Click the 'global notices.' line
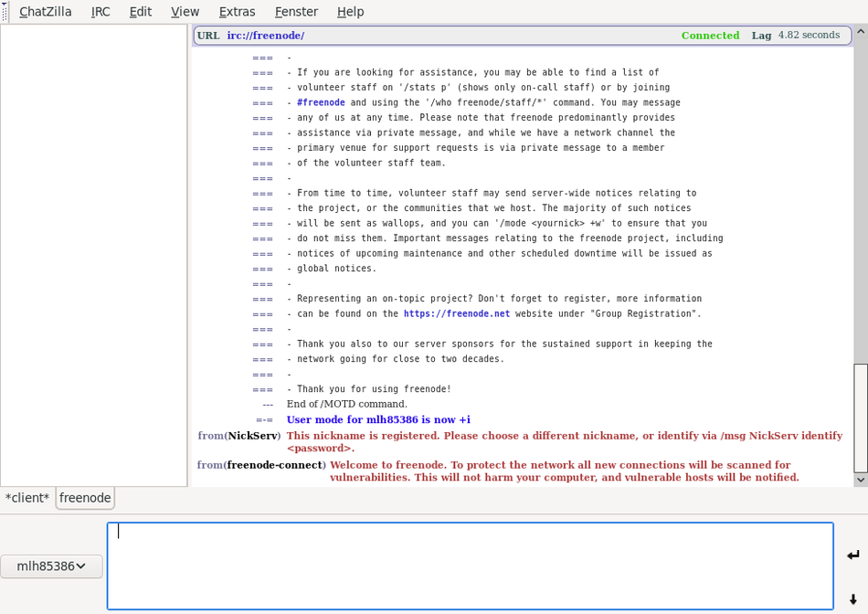The width and height of the screenshot is (868, 614). (x=336, y=268)
